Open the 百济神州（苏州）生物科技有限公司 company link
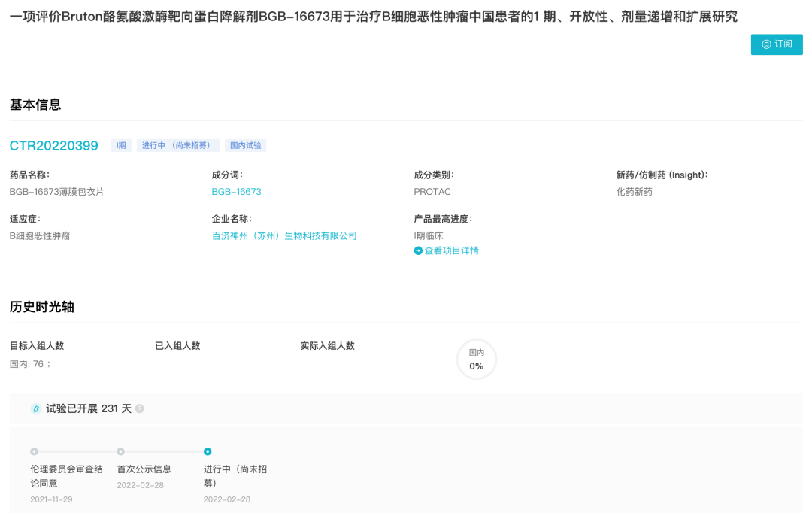Viewport: 812px width, 513px height. [284, 236]
